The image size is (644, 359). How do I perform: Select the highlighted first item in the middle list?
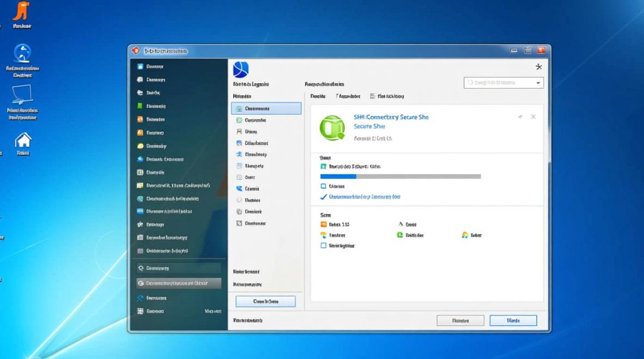(x=266, y=109)
